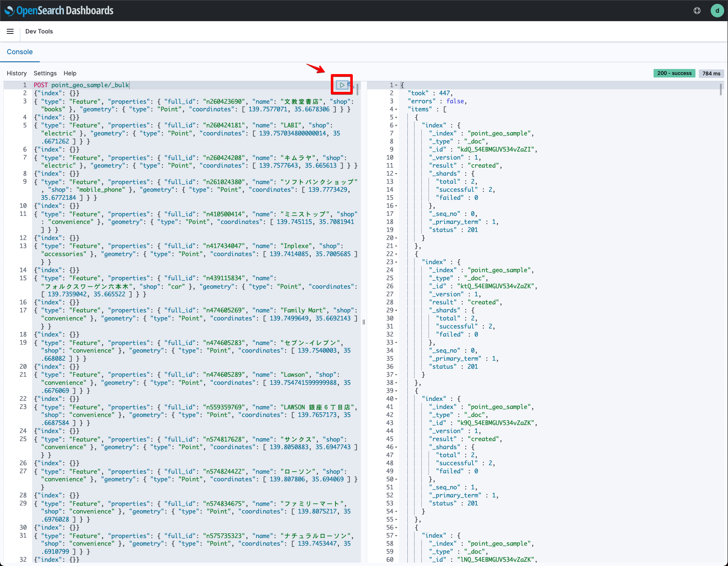Collapse the object at output line 5
Image resolution: width=728 pixels, height=566 pixels.
(x=396, y=117)
